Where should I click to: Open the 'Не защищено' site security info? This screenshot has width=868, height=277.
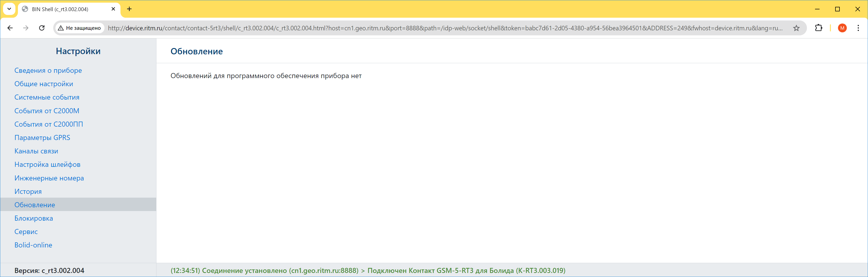(79, 28)
